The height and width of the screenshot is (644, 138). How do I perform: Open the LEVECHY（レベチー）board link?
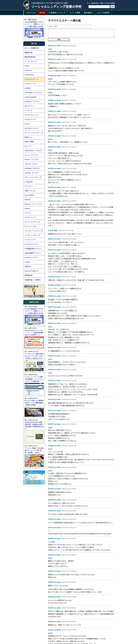pyautogui.click(x=34, y=102)
